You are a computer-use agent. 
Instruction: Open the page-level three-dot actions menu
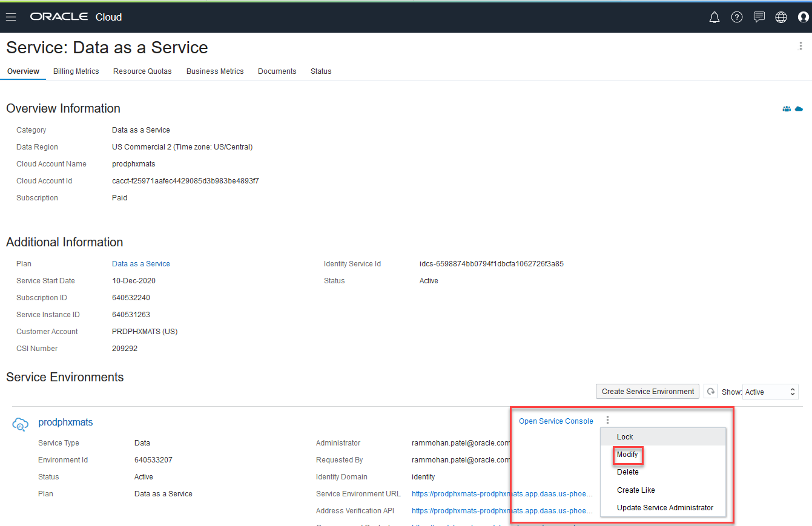point(800,47)
